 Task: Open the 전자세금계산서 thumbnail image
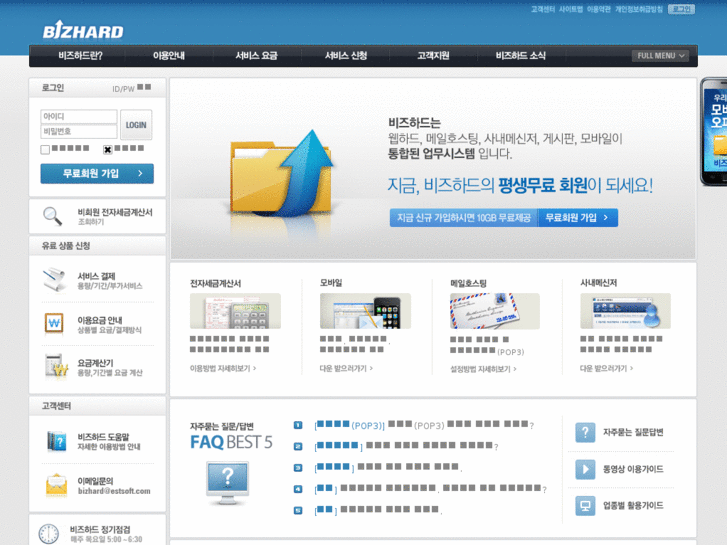(x=235, y=311)
